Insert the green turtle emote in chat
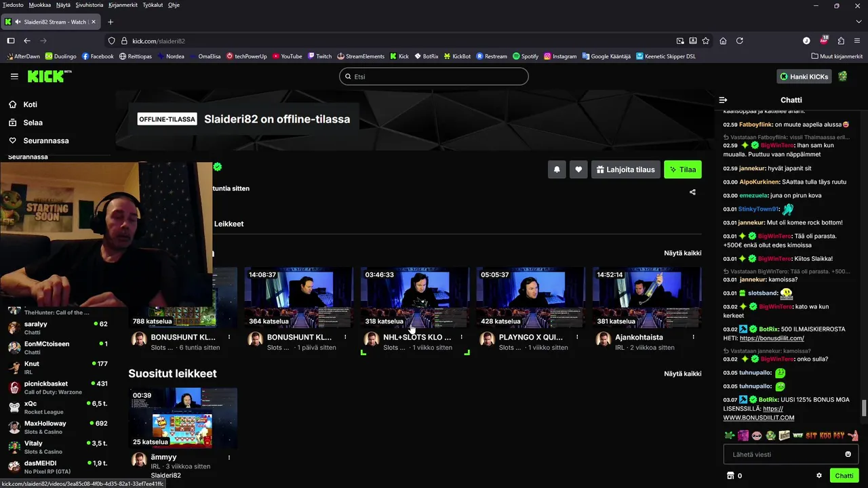The width and height of the screenshot is (868, 488). (x=729, y=435)
